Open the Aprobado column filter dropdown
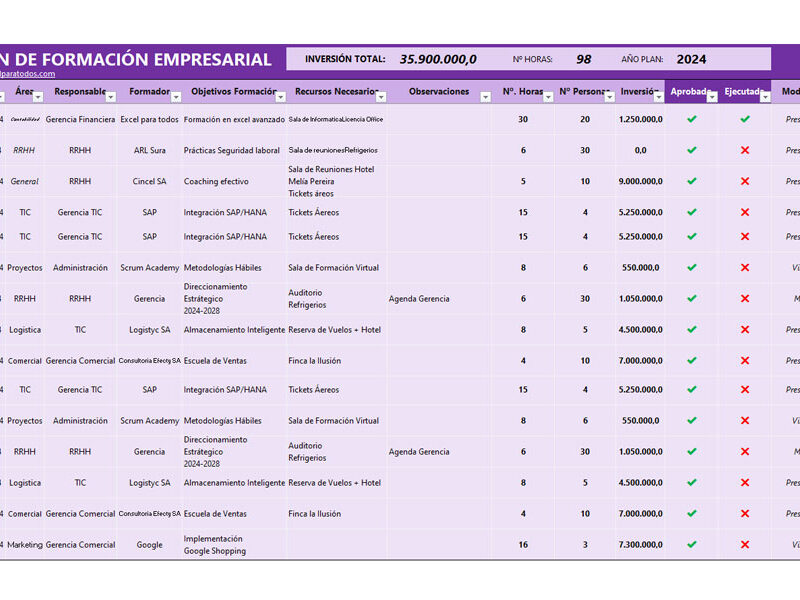The height and width of the screenshot is (600, 800). tap(712, 97)
